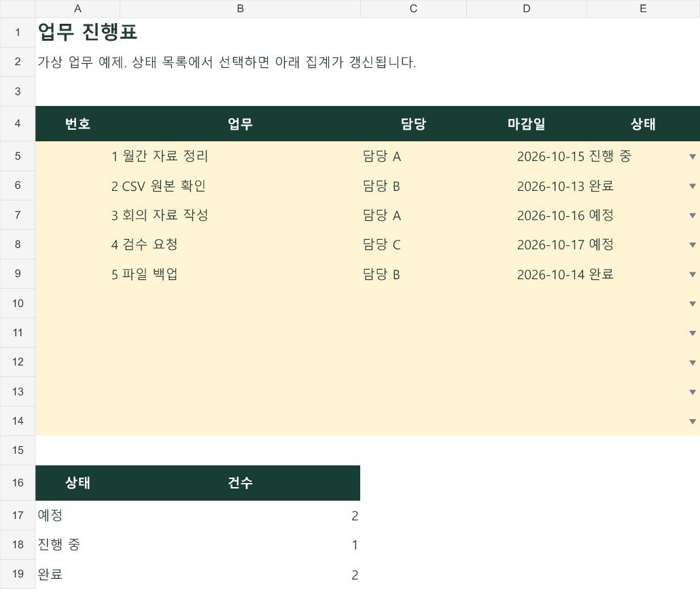The width and height of the screenshot is (700, 589).
Task: Select column B header
Action: point(240,8)
